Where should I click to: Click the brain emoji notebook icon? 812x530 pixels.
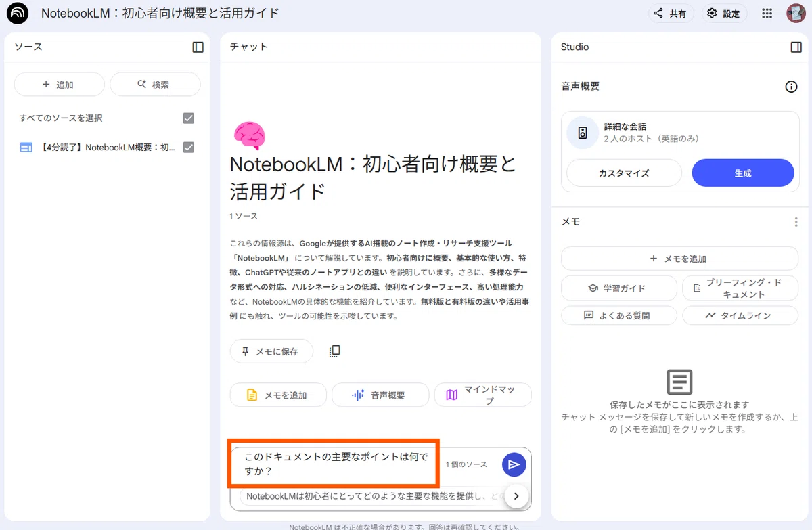pos(249,136)
